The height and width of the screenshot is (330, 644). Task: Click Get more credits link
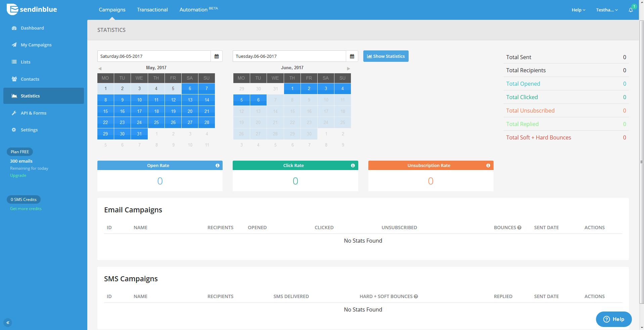(26, 209)
